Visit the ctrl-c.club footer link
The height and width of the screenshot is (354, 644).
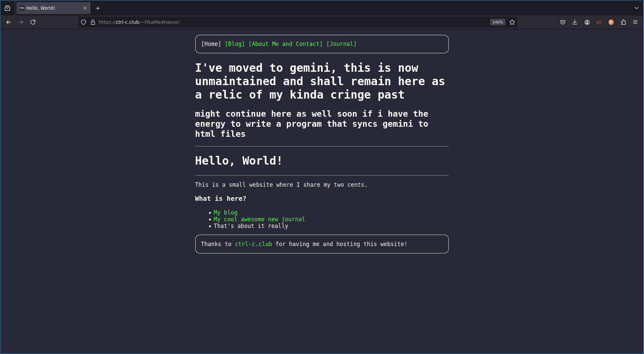click(253, 244)
